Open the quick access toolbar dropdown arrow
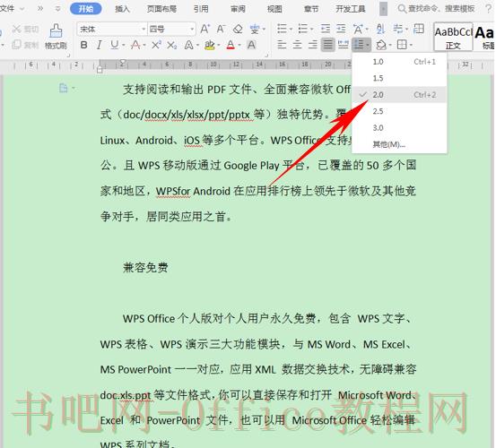The height and width of the screenshot is (448, 496). coord(57,9)
